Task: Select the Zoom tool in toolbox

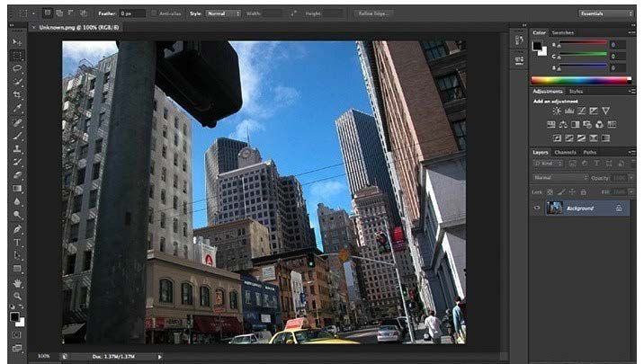Action: (17, 296)
